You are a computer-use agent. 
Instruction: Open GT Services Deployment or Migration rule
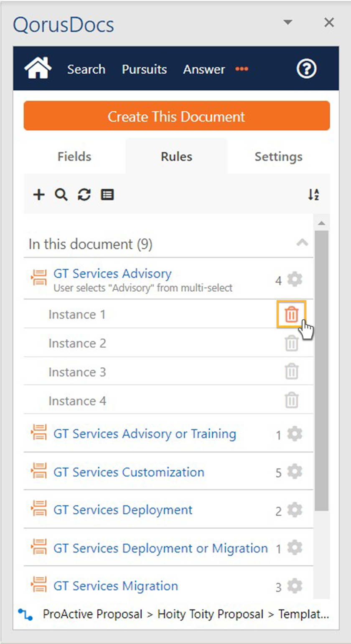click(x=160, y=548)
